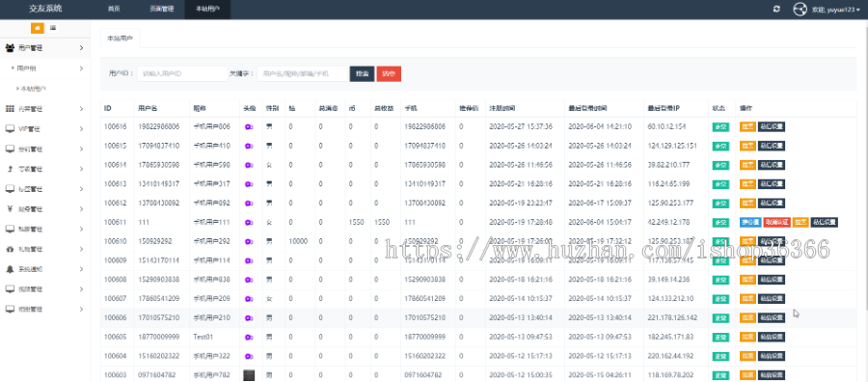868x382 pixels.
Task: Click last login time 2020-06-17 15:09:37
Action: pos(600,204)
